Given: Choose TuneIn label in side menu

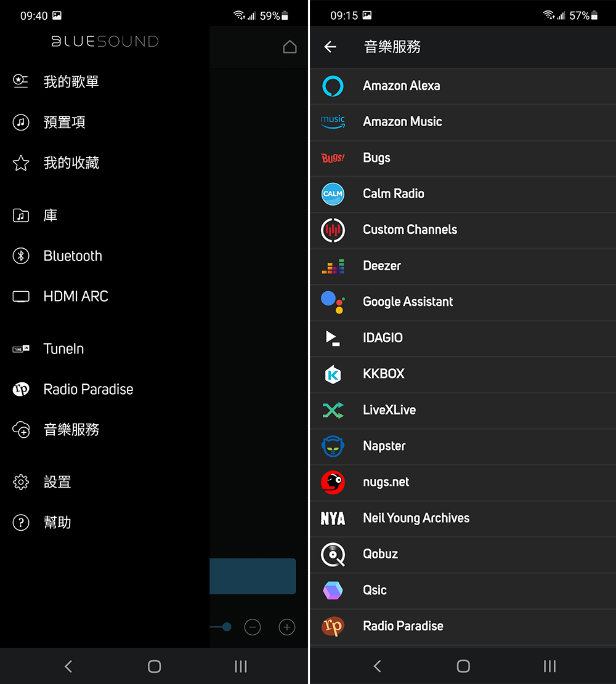Looking at the screenshot, I should click(x=63, y=349).
